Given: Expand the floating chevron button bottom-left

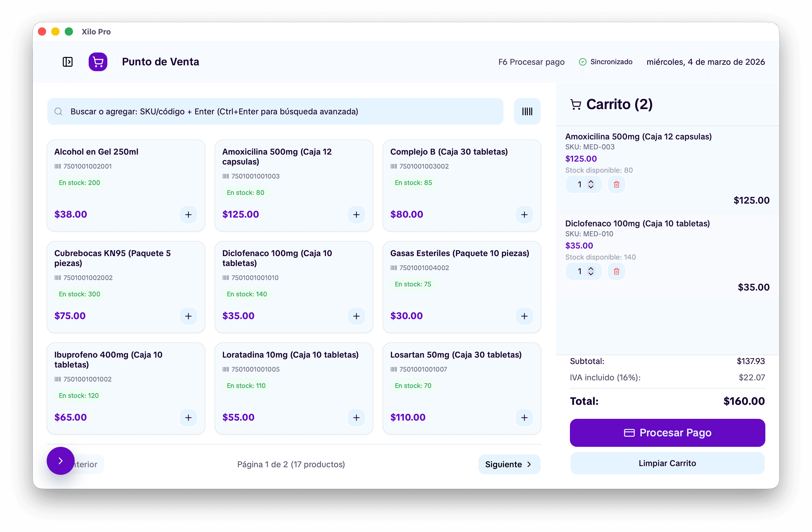Looking at the screenshot, I should click(60, 461).
